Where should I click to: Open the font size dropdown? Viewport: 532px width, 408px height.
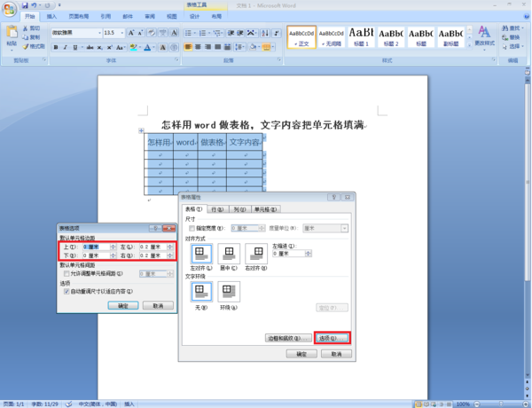122,33
